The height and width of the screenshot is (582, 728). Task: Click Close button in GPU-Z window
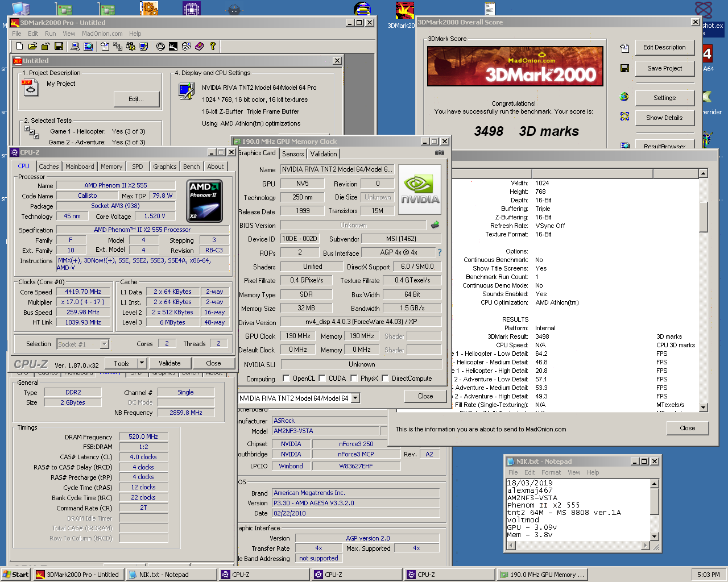coord(425,396)
